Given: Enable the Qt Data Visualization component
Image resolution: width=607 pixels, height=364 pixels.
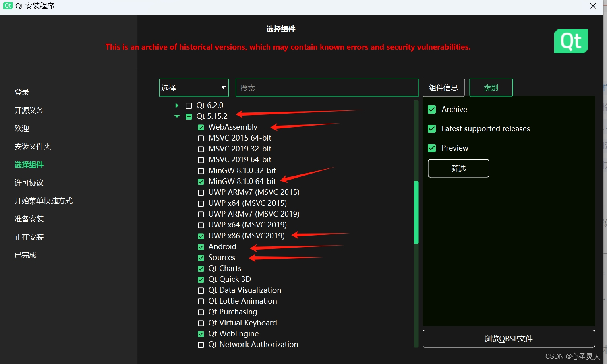Looking at the screenshot, I should (201, 290).
